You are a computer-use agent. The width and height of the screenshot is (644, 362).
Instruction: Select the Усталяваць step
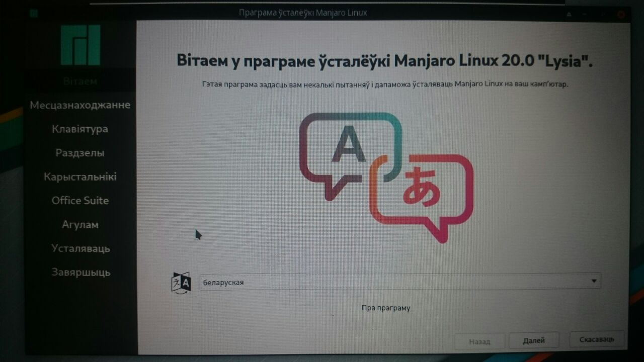tap(80, 248)
